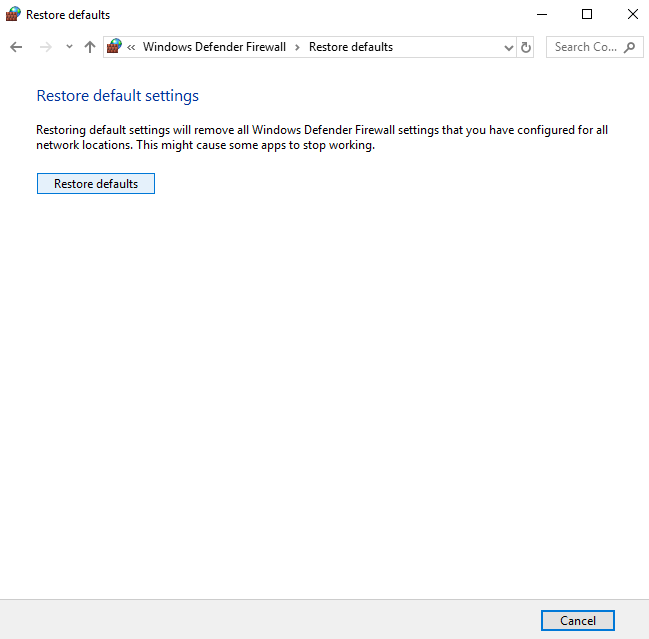This screenshot has width=649, height=639.
Task: Click the firewall icon in address bar
Action: pyautogui.click(x=114, y=46)
